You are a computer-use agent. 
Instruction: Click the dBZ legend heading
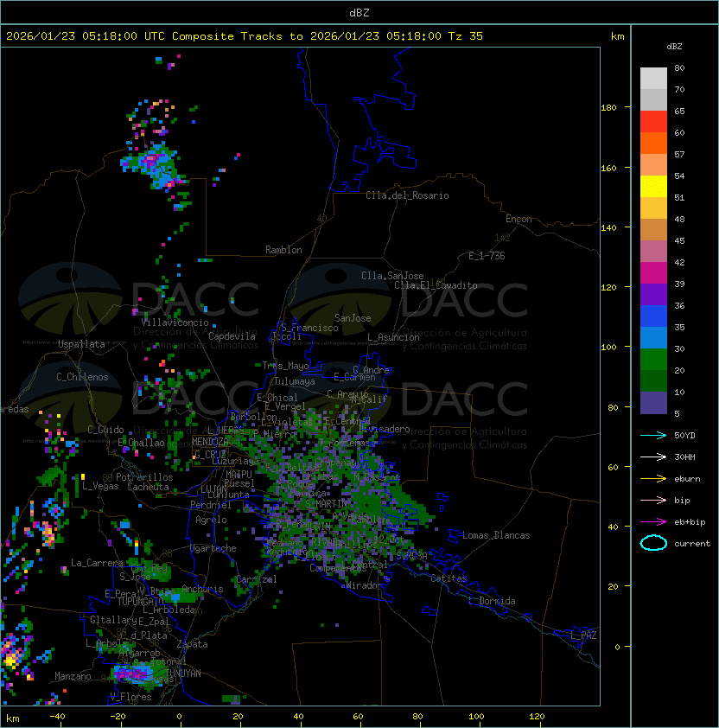[674, 47]
